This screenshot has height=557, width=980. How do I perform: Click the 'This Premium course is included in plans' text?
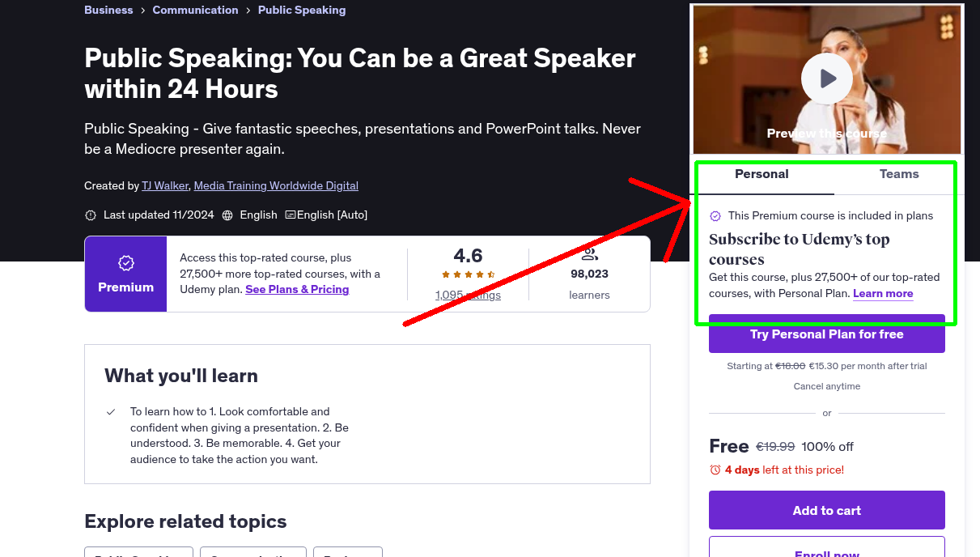[x=830, y=215]
